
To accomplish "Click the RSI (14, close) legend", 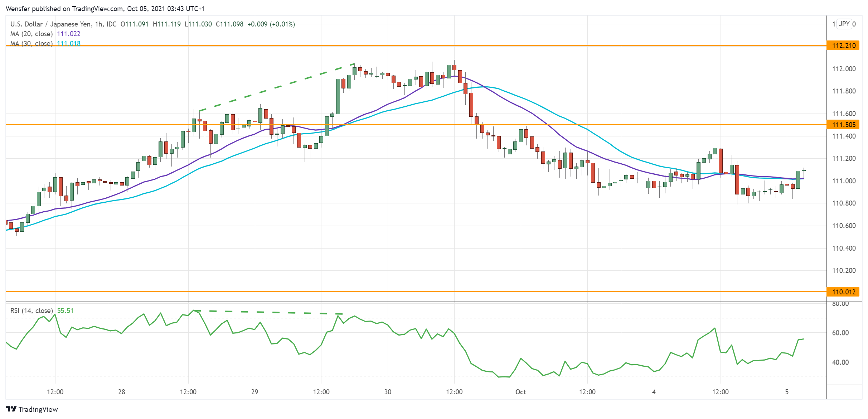I will [31, 311].
